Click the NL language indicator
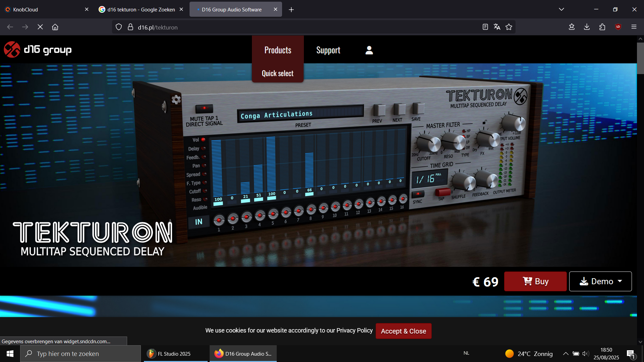Image resolution: width=644 pixels, height=362 pixels. coord(467,353)
